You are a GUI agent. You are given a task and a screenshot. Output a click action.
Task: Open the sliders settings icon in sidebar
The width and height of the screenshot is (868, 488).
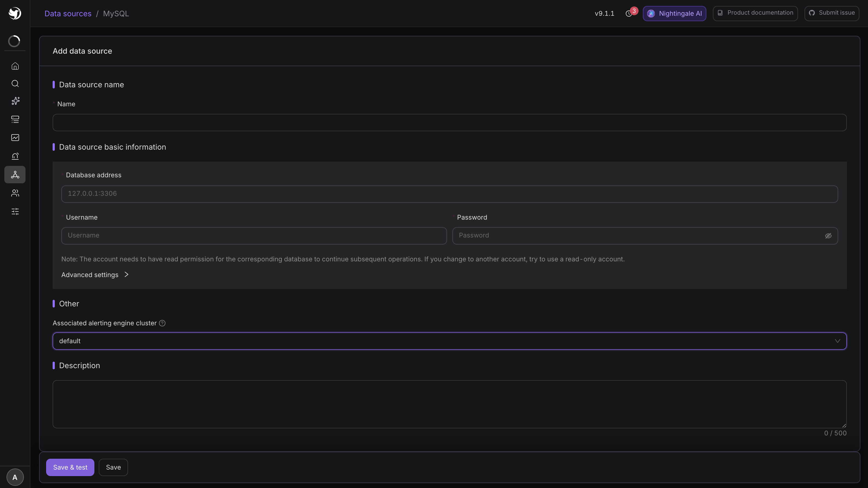coord(15,211)
